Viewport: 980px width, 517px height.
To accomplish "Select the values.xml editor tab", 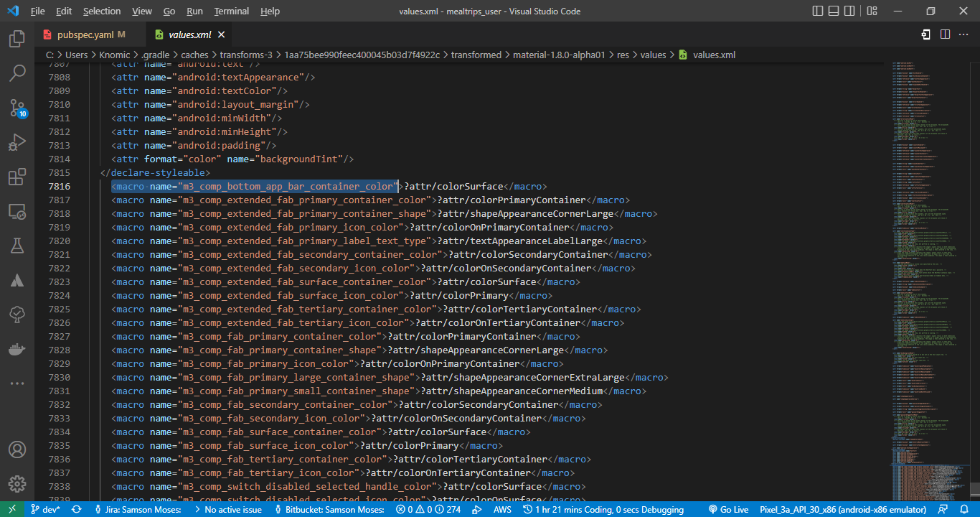I will (x=189, y=34).
